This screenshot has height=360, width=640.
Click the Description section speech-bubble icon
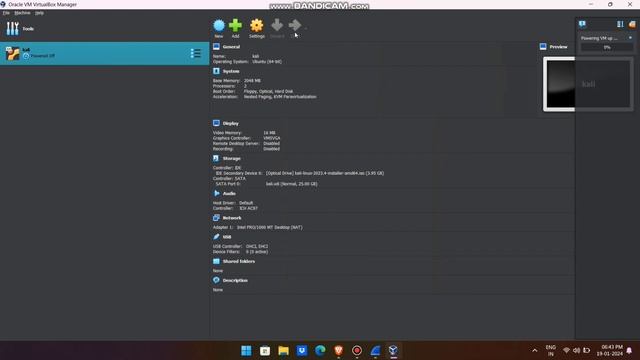(216, 280)
